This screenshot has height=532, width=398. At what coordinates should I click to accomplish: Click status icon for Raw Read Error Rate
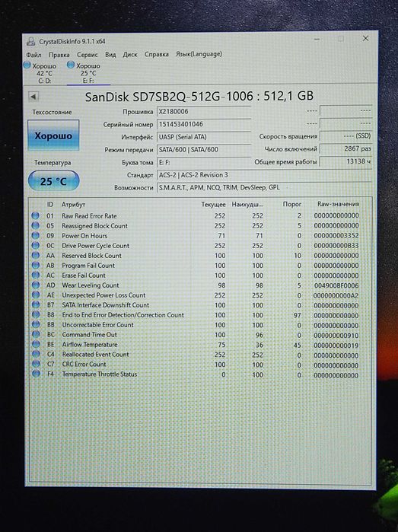pyautogui.click(x=35, y=215)
